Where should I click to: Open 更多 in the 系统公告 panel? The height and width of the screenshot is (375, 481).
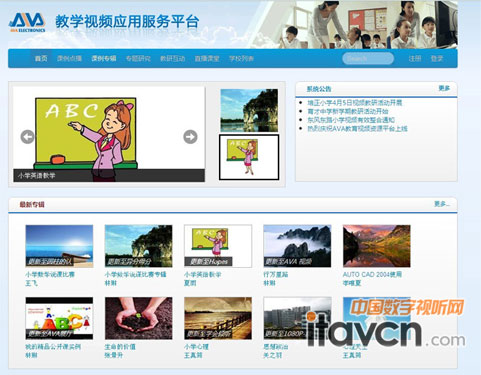click(x=444, y=88)
